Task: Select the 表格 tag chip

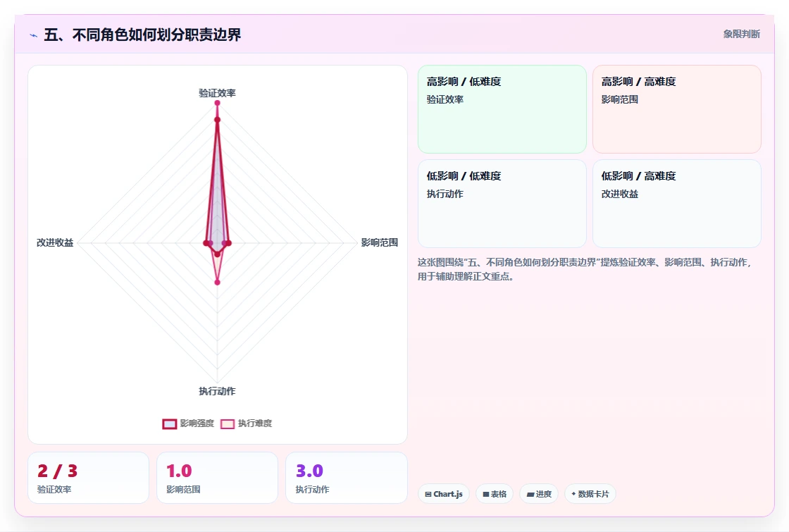Action: pos(495,494)
